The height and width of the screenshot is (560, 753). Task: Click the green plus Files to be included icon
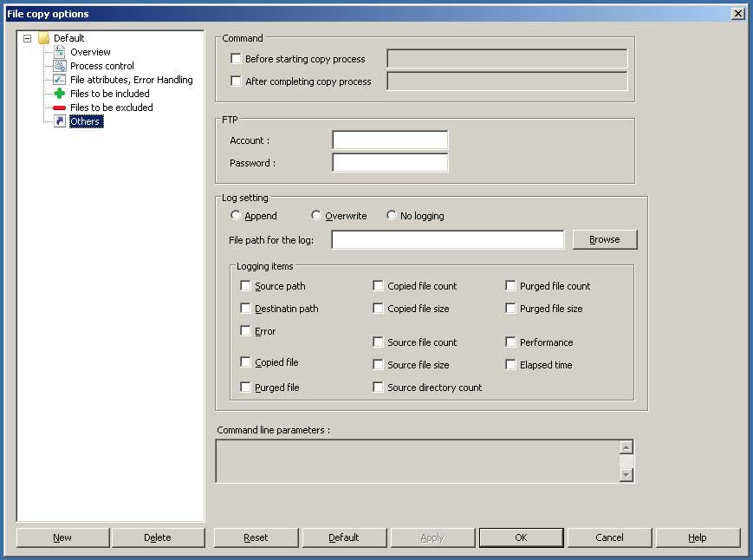59,94
